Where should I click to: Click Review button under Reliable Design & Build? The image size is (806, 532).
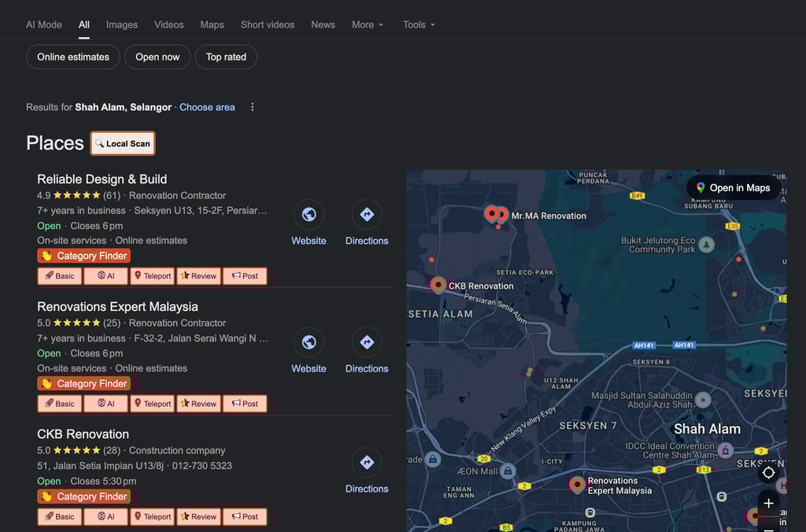pyautogui.click(x=199, y=276)
